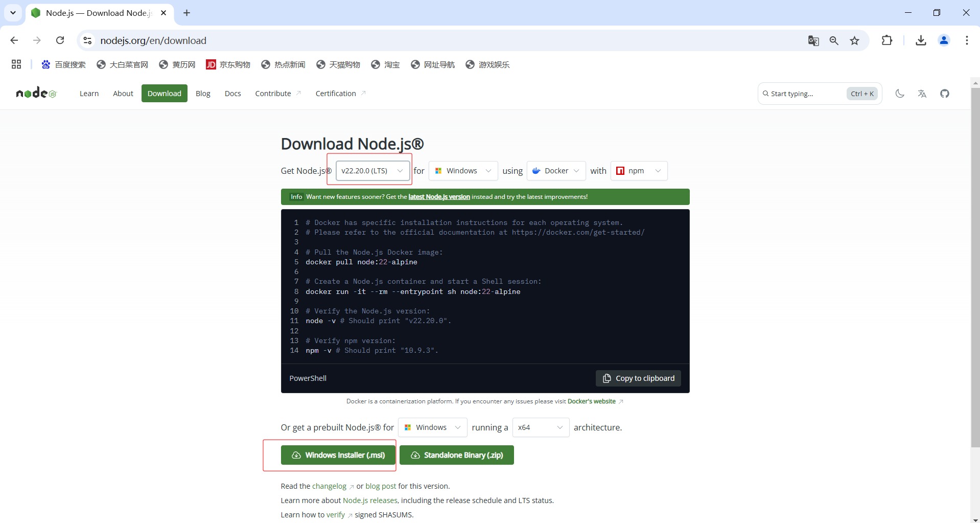Download Windows Installer (.msi)
This screenshot has height=523, width=980.
(x=338, y=455)
